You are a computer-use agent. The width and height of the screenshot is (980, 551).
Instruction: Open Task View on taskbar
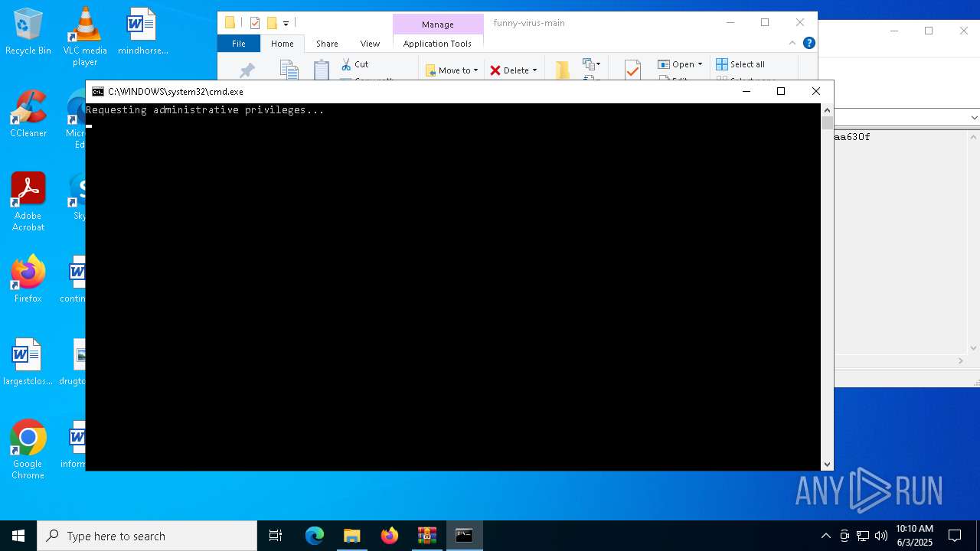pos(276,536)
